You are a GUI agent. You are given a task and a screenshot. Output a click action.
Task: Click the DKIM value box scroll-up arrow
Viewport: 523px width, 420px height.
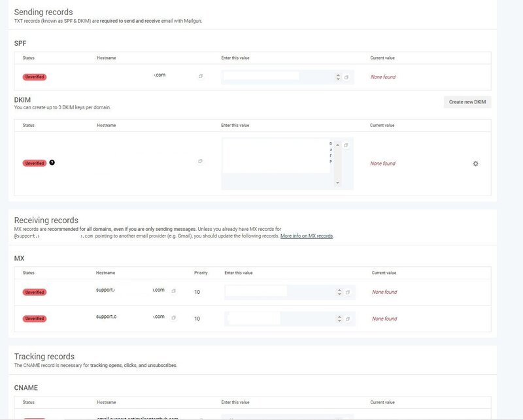[337, 145]
